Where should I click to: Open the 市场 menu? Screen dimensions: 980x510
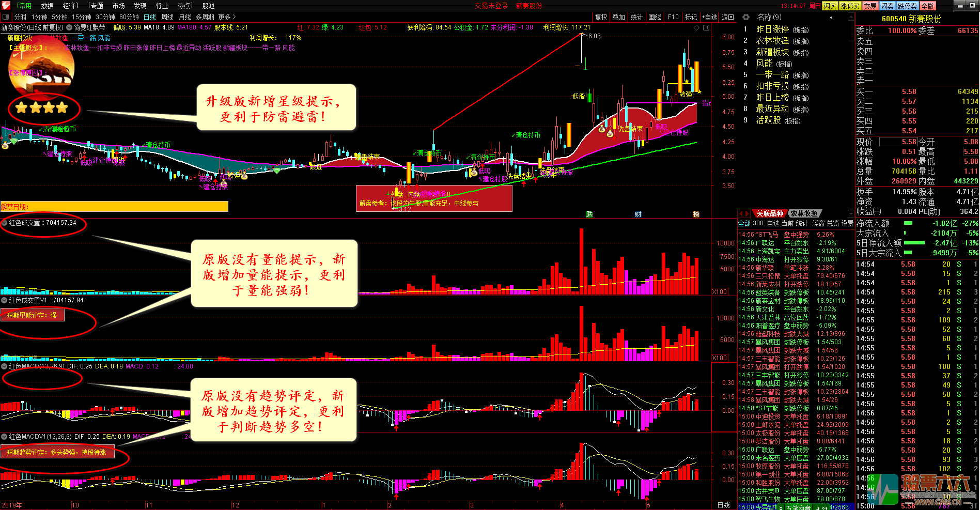pyautogui.click(x=118, y=6)
